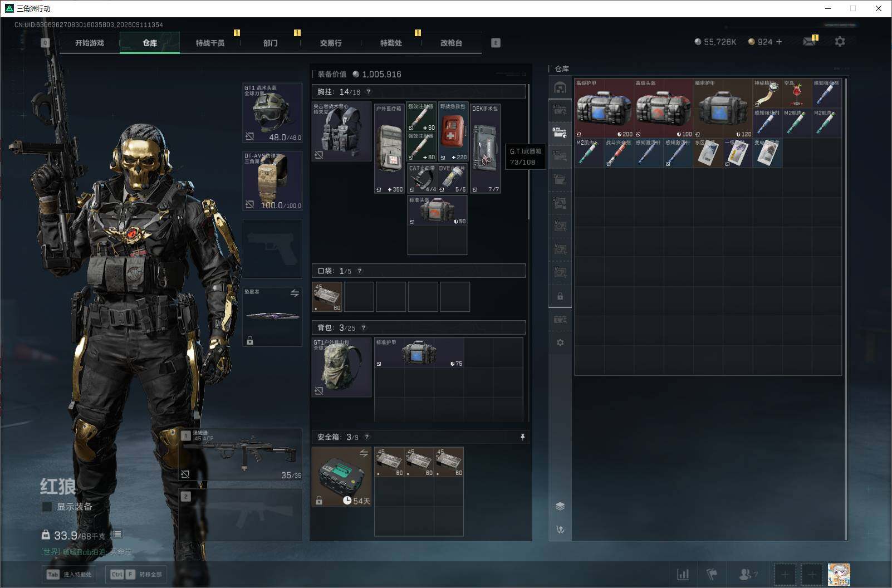Click the player avatar thumbnail
Viewport: 892px width, 588px height.
pyautogui.click(x=839, y=575)
